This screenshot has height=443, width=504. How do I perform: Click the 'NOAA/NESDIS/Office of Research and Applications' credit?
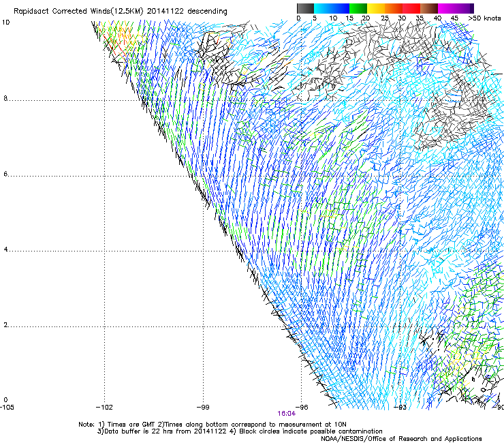[401, 439]
